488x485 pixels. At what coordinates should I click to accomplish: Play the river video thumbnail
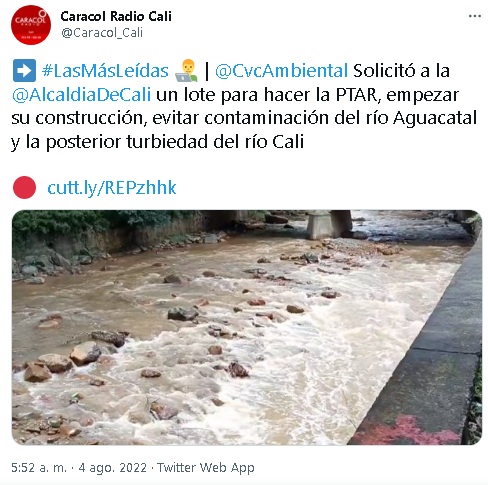(x=247, y=327)
